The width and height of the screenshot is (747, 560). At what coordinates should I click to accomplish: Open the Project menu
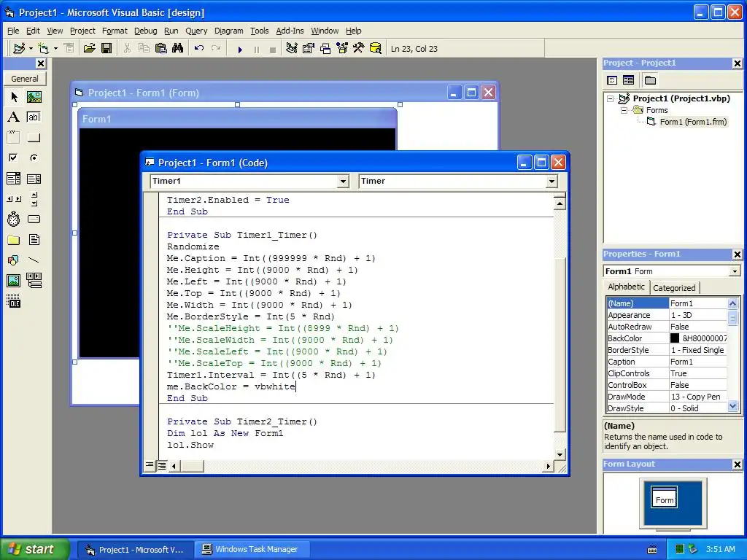click(82, 31)
